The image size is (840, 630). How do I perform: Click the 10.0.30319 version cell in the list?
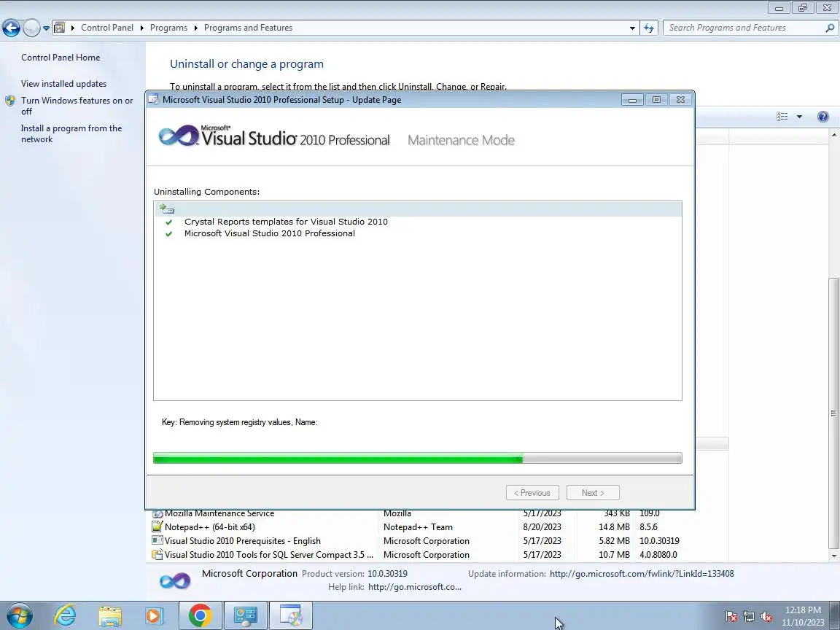pyautogui.click(x=659, y=541)
